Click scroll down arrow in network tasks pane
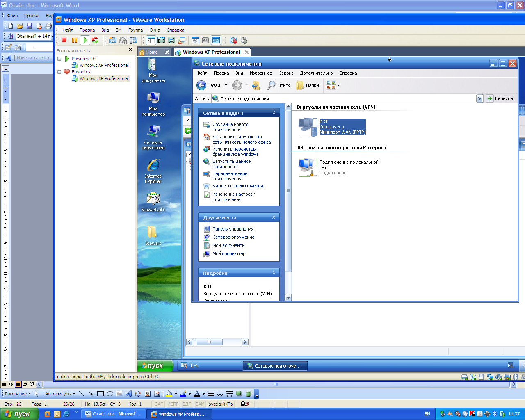 point(288,298)
